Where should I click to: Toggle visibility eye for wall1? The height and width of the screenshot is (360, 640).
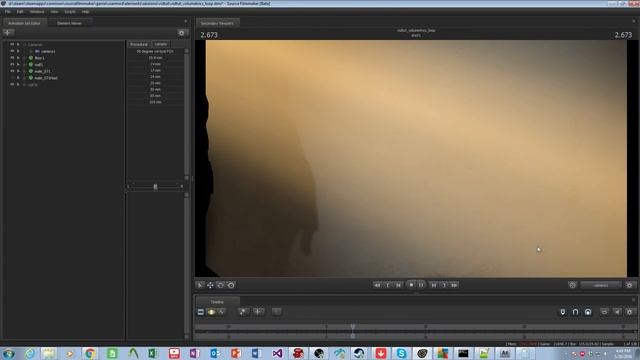pyautogui.click(x=12, y=64)
